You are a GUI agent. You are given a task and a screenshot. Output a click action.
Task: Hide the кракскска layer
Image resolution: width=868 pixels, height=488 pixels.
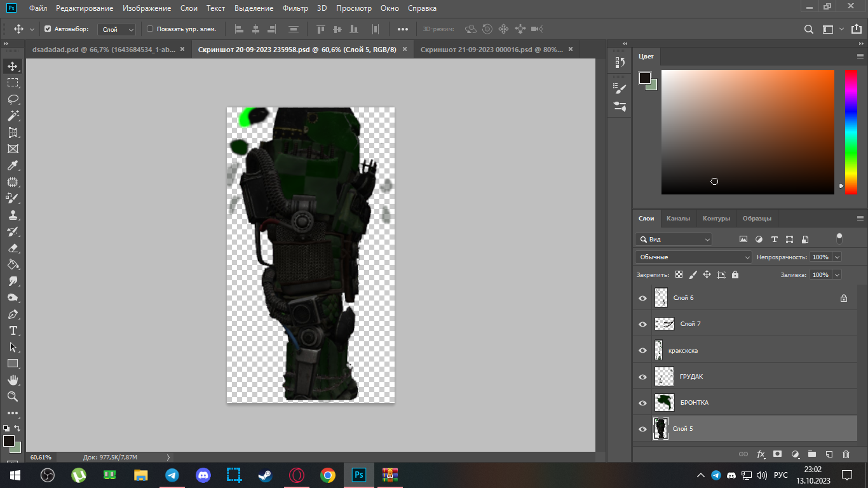[x=642, y=350]
